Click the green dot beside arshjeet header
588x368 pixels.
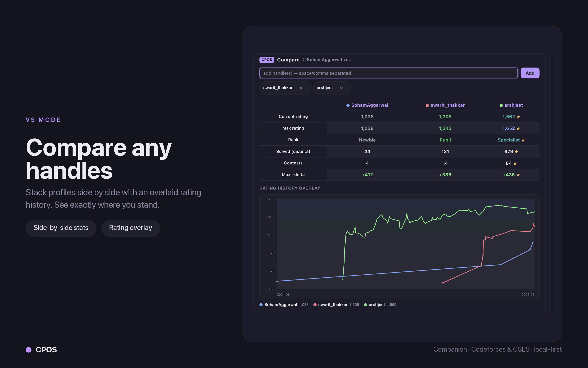tap(501, 105)
